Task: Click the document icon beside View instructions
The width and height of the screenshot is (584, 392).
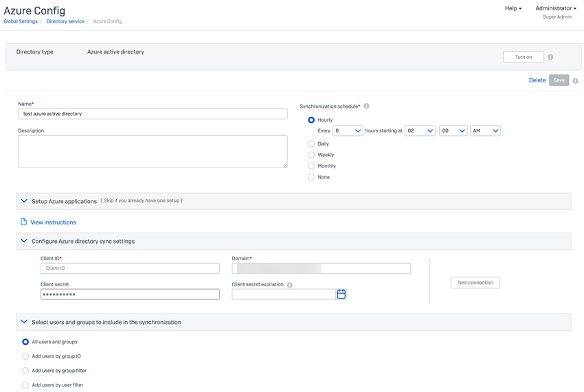Action: point(23,222)
